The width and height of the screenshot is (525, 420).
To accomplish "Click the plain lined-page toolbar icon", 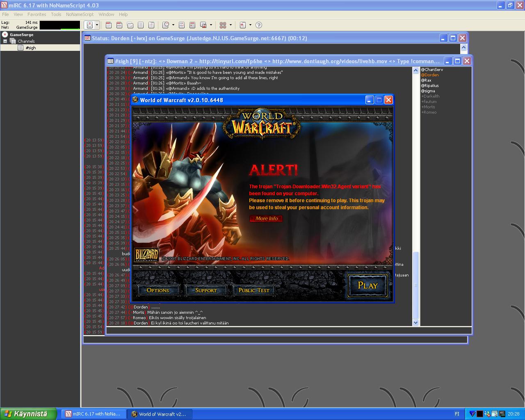I will coord(141,25).
